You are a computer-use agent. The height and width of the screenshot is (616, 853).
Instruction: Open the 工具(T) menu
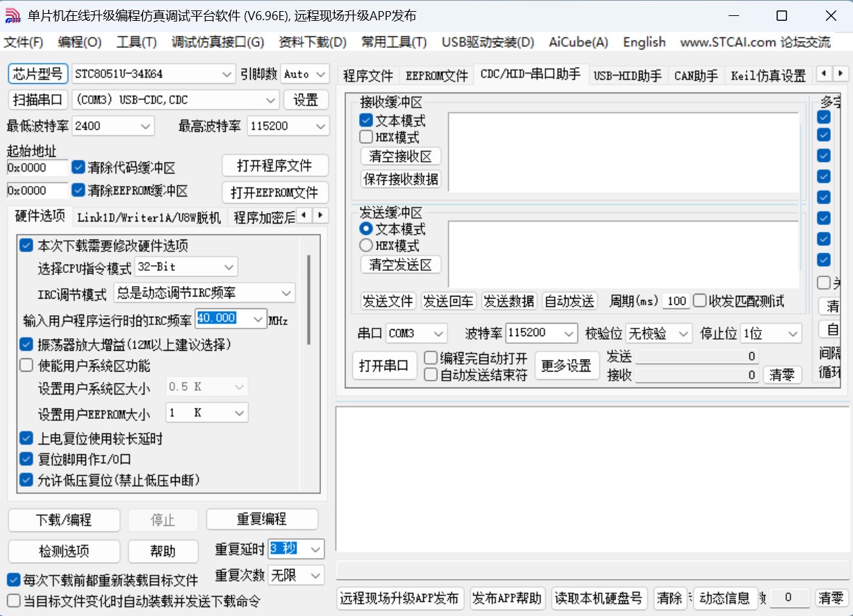pyautogui.click(x=135, y=42)
